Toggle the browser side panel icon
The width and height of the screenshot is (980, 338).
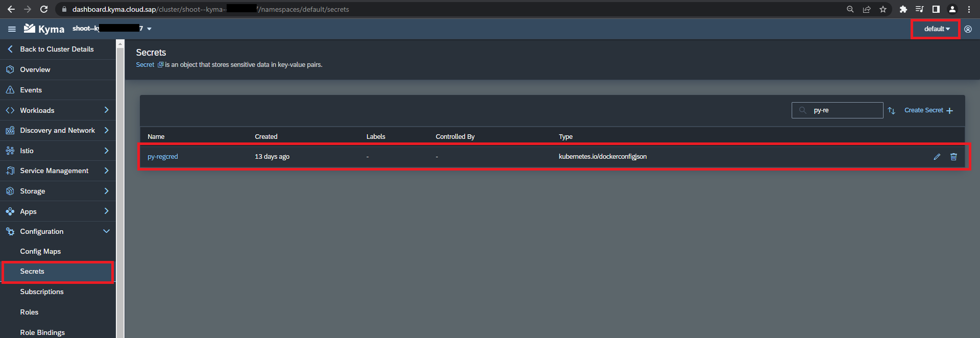(936, 9)
